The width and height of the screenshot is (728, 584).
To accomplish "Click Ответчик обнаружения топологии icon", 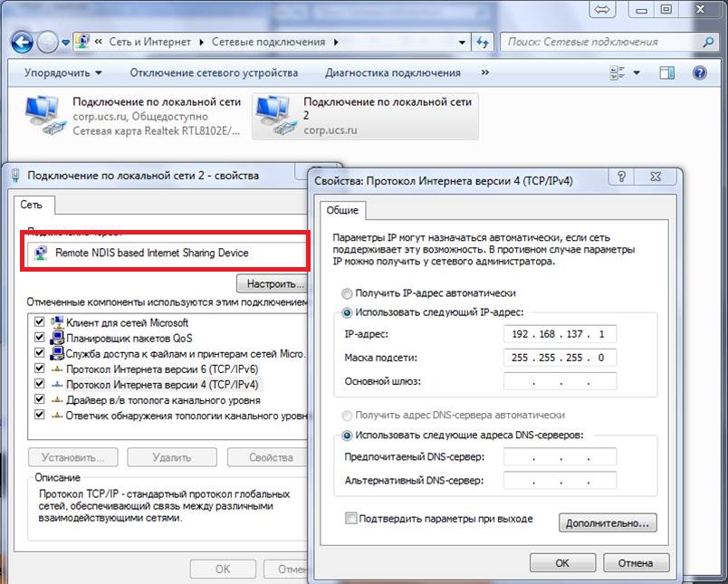I will click(x=57, y=415).
